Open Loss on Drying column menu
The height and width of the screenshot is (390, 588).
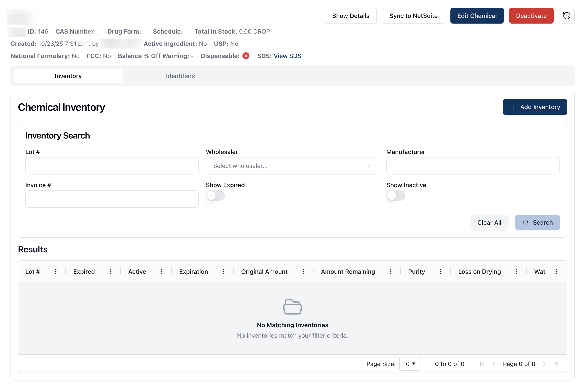(516, 271)
